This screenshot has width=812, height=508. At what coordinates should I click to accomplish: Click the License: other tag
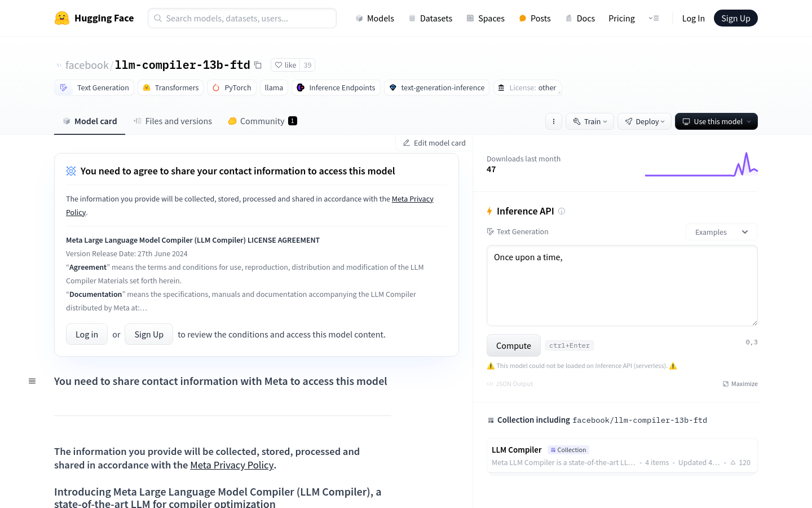[x=527, y=87]
